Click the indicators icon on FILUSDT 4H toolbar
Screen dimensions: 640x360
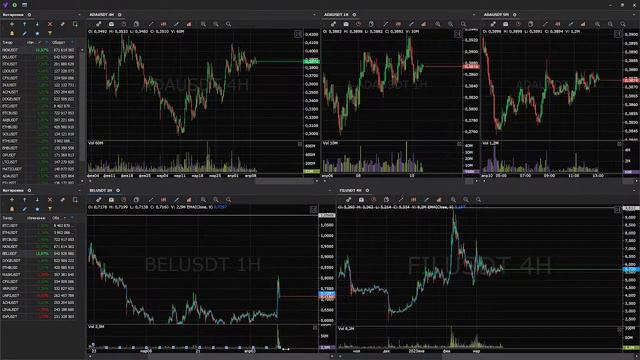click(x=439, y=200)
